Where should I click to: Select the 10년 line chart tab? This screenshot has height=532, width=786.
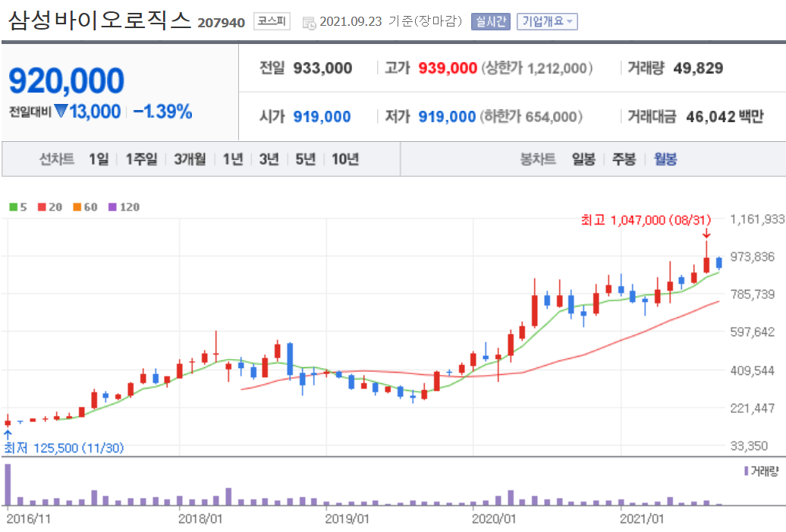coord(345,159)
